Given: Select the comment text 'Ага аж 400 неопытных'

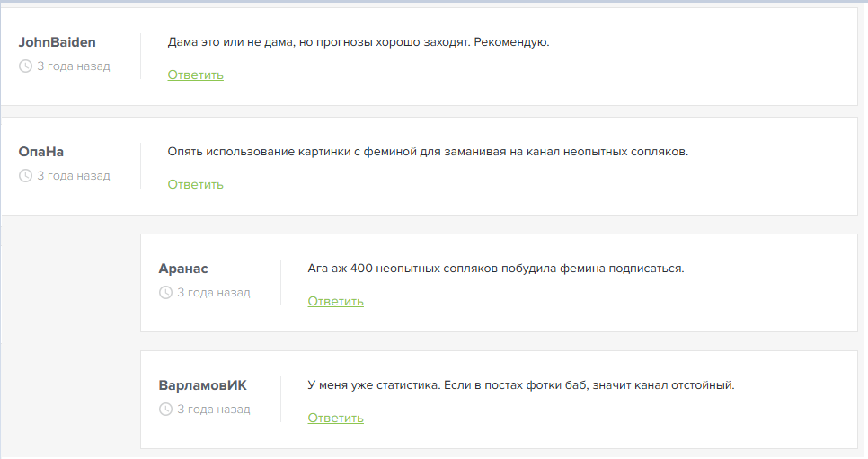Looking at the screenshot, I should [x=495, y=269].
